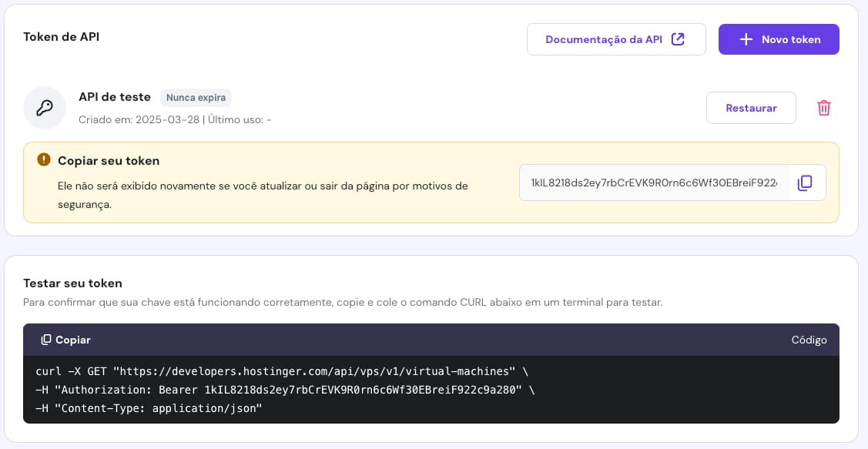This screenshot has width=868, height=449.
Task: Click the Nunca expira badge
Action: (196, 98)
